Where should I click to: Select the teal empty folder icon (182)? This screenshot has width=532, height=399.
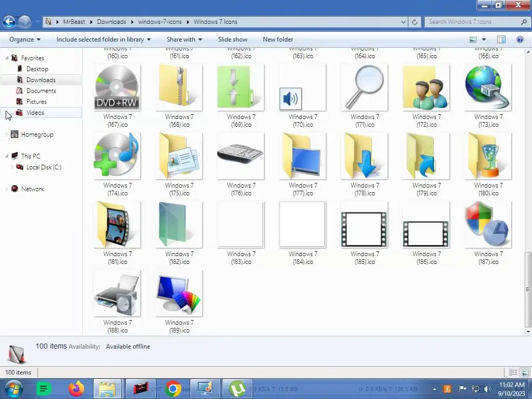click(179, 224)
